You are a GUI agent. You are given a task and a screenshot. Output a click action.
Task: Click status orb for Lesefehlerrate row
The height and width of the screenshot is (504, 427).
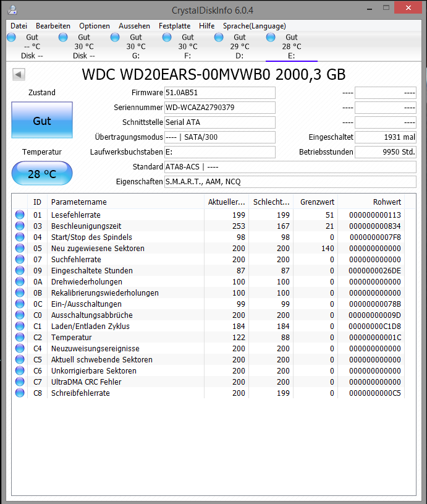20,215
